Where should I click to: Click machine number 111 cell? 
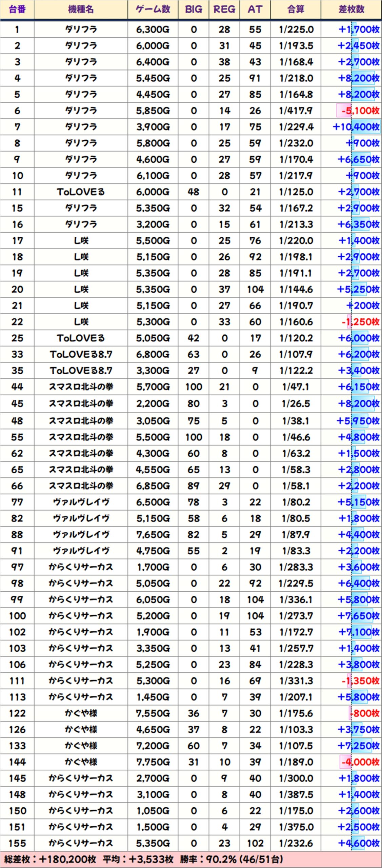[x=17, y=681]
